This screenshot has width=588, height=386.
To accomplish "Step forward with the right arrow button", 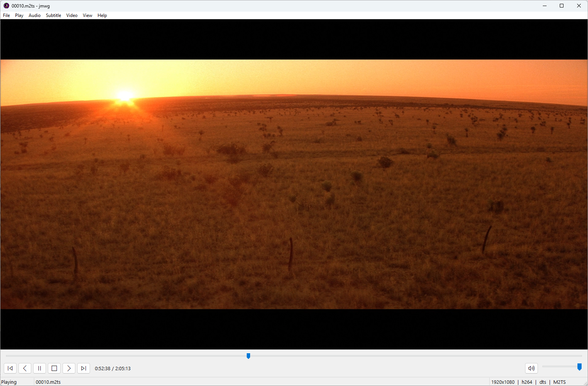I will pyautogui.click(x=69, y=368).
